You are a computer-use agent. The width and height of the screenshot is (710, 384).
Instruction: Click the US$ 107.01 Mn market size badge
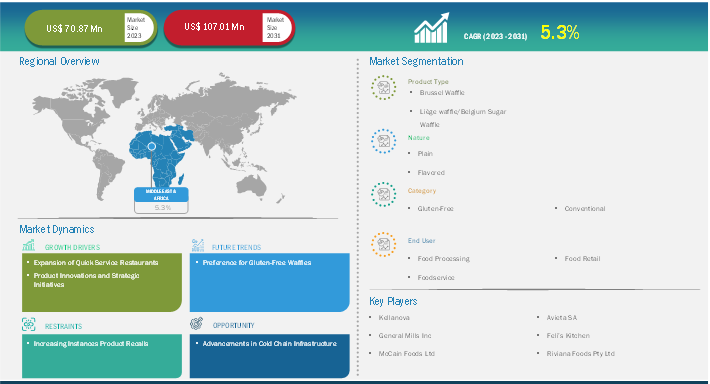click(230, 28)
